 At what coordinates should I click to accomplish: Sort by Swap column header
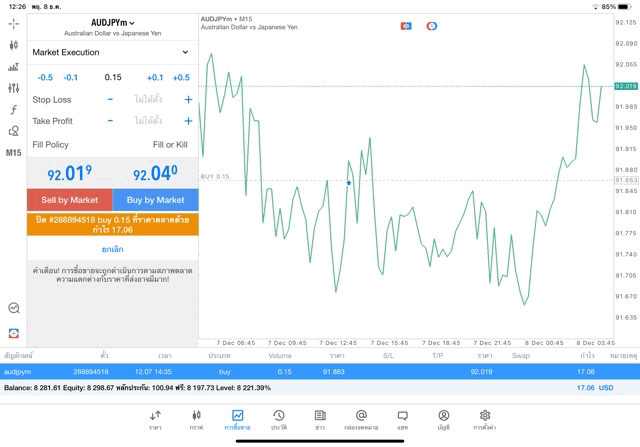click(x=521, y=356)
